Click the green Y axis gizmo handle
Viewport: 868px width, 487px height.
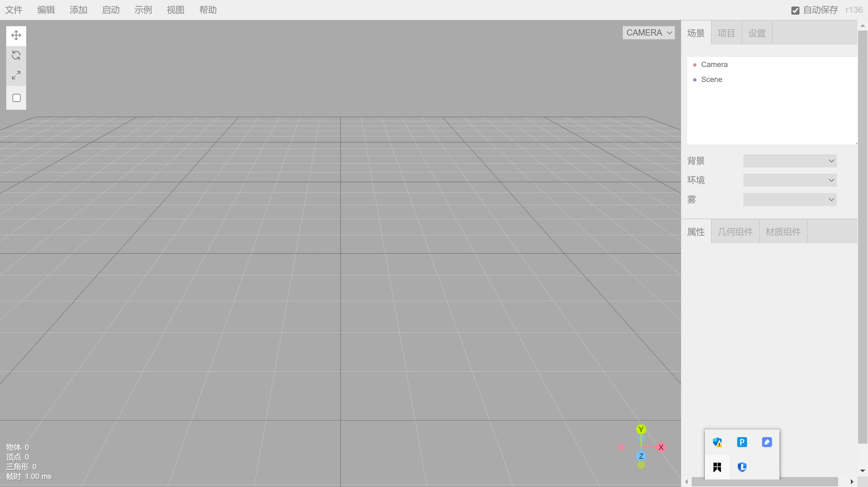click(x=641, y=429)
